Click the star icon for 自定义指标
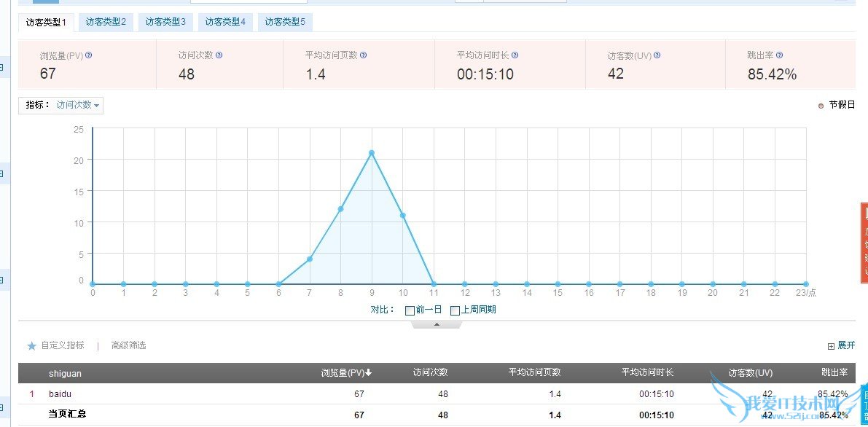Screen dimensions: 868x427 coord(31,346)
